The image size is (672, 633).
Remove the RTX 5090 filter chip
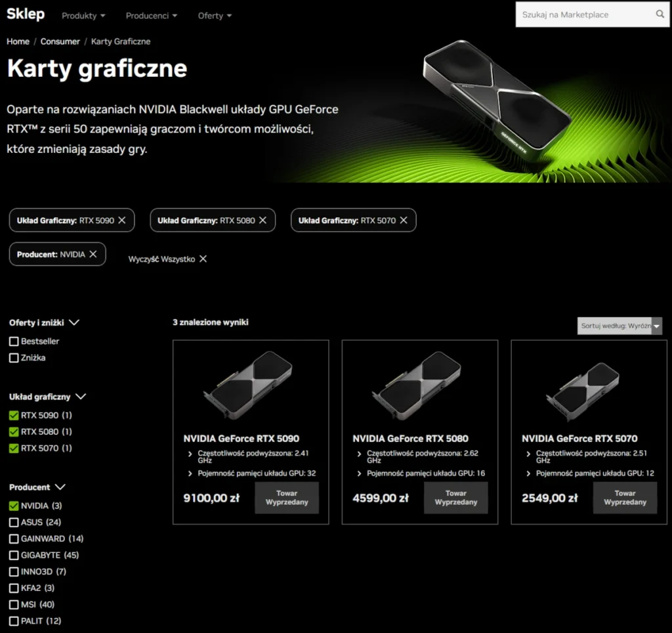[x=122, y=221]
